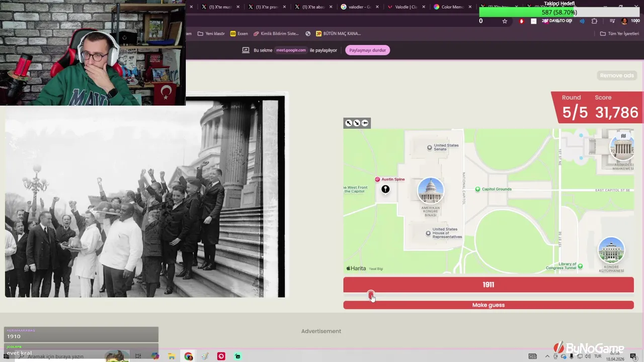This screenshot has height=362, width=644.
Task: Click the Amerikan Kongre Binası landmark icon
Action: click(431, 191)
